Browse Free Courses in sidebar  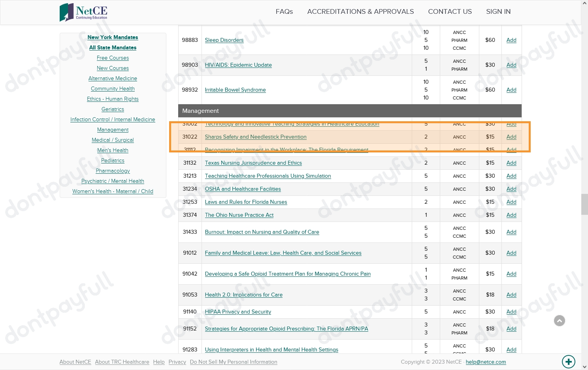point(113,58)
